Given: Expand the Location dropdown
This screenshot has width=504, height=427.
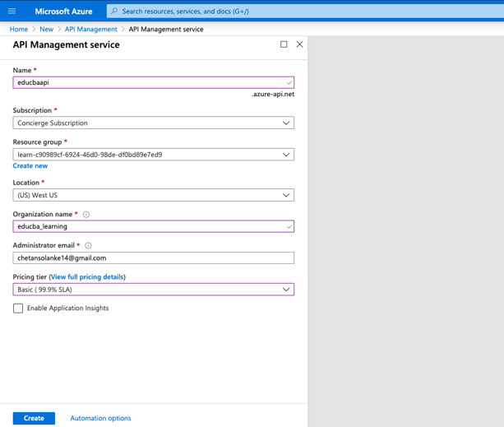Looking at the screenshot, I should [x=153, y=195].
